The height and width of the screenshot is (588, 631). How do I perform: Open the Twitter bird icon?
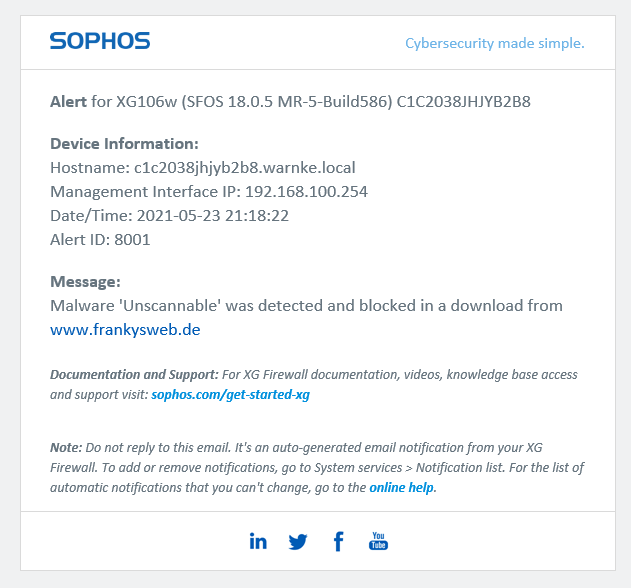point(298,542)
